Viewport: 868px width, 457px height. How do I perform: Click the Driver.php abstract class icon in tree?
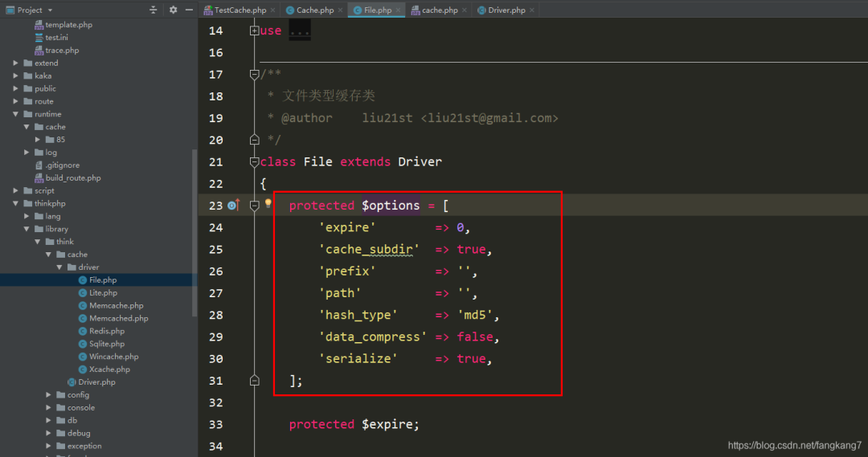click(x=72, y=382)
